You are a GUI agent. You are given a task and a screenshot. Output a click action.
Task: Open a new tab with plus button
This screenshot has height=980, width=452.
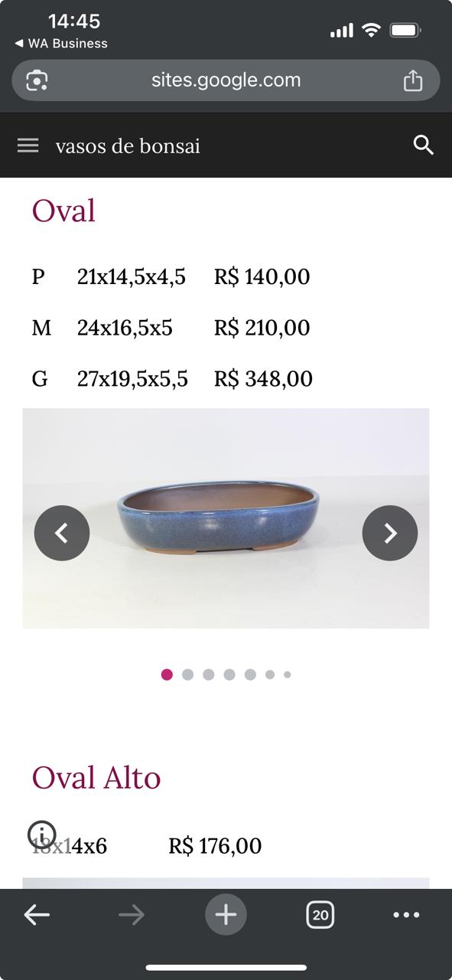pyautogui.click(x=226, y=914)
